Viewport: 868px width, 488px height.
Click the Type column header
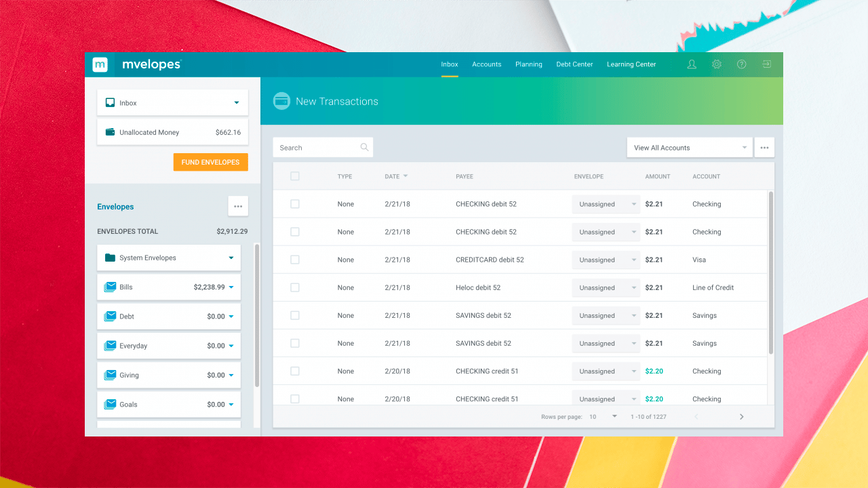click(x=345, y=176)
